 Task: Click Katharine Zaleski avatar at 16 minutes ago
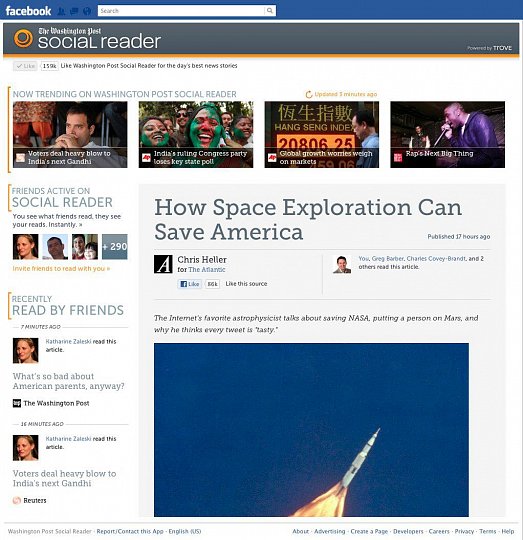coord(25,448)
